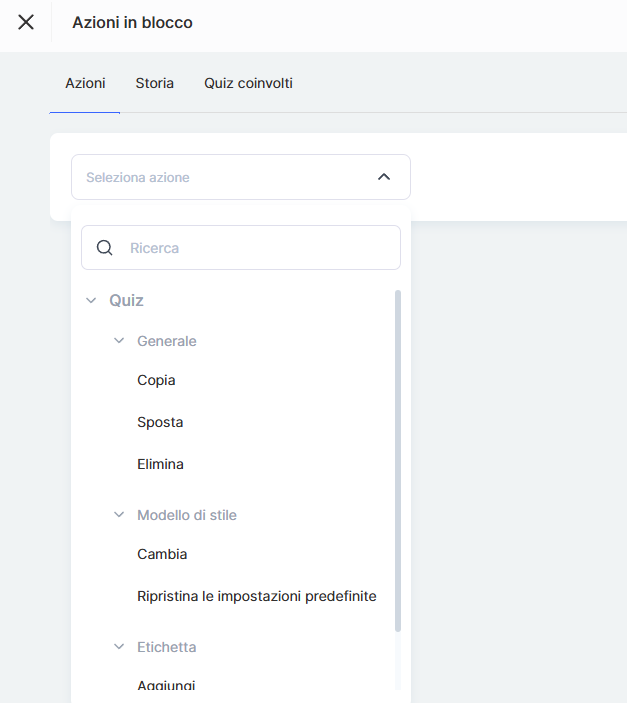Choose Aggiungi under Etichetta
Image resolution: width=627 pixels, height=703 pixels.
[166, 685]
